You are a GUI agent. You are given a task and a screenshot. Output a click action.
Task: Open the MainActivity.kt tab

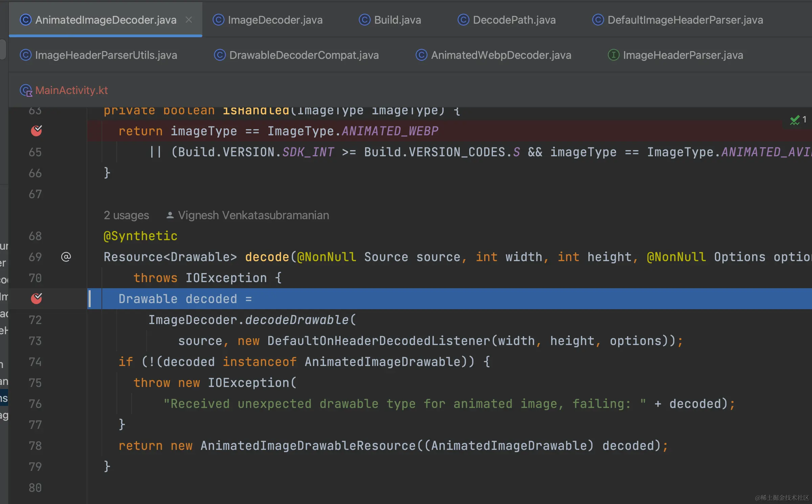click(64, 90)
